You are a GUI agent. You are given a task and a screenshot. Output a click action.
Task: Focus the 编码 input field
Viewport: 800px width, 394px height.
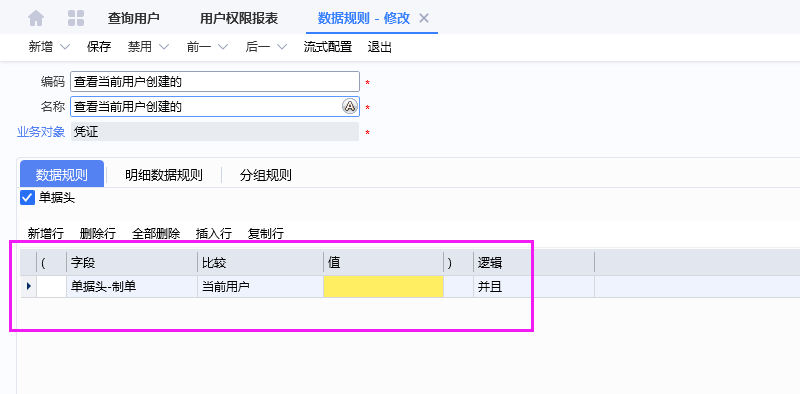pyautogui.click(x=215, y=81)
